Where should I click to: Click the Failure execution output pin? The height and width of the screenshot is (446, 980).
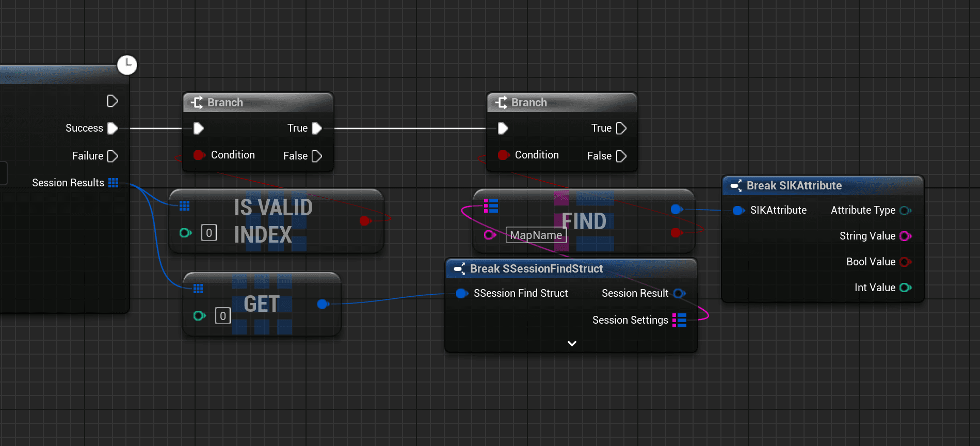coord(113,156)
